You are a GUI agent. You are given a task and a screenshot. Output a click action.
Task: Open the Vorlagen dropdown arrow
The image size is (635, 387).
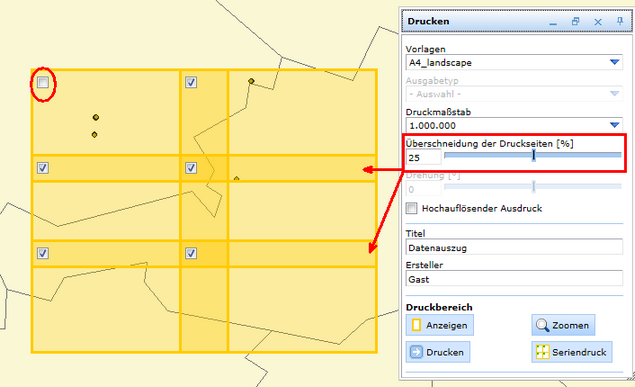(614, 62)
